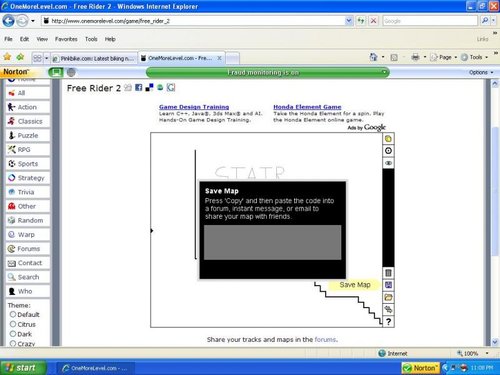500x375 pixels.
Task: Open the Norton Options dropdown
Action: [x=481, y=72]
